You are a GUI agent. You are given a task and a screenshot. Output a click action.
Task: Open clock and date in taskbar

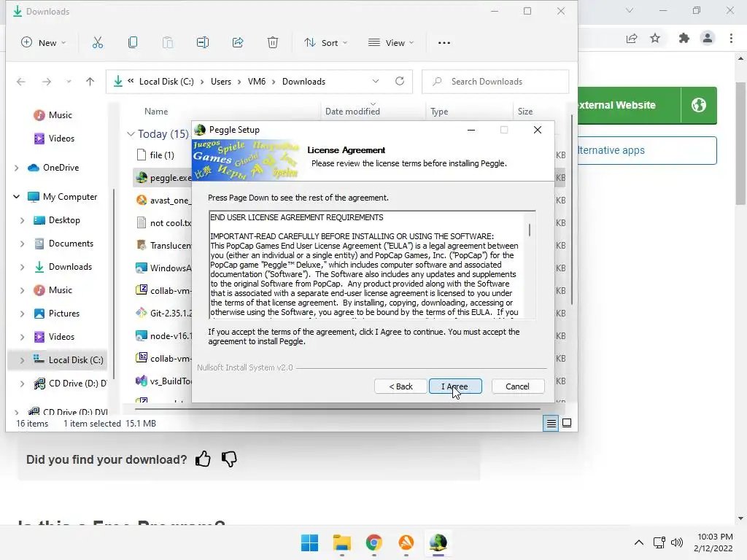(x=713, y=542)
